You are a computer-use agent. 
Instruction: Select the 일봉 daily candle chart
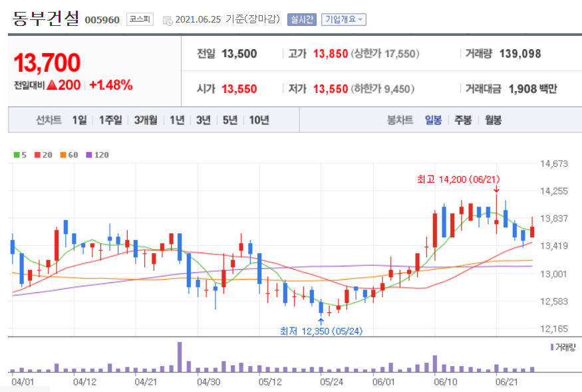[433, 120]
